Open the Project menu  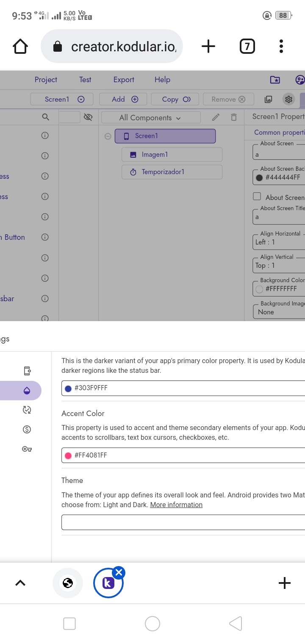coord(46,80)
